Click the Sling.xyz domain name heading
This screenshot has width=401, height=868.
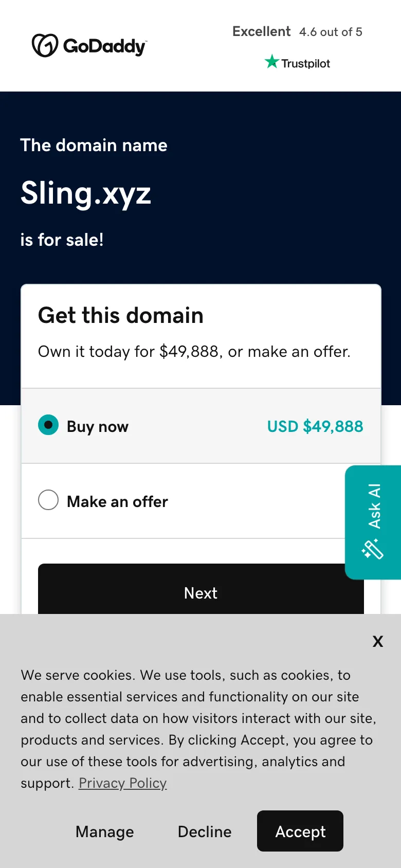[x=86, y=193]
